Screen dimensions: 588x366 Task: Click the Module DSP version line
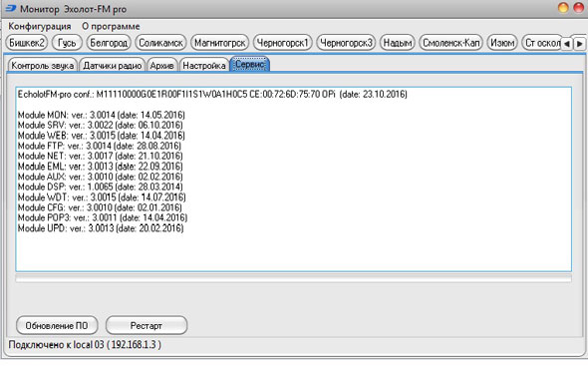(x=100, y=186)
